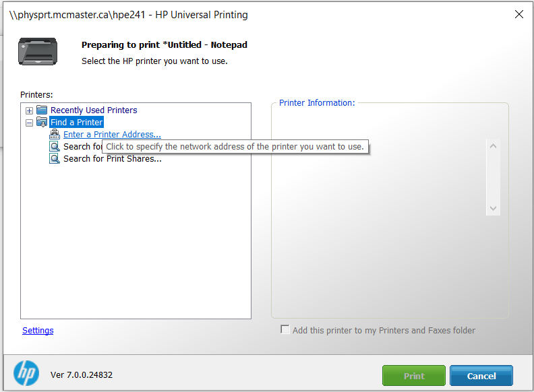Select Recently Used Printers tree item
The height and width of the screenshot is (392, 534).
94,110
